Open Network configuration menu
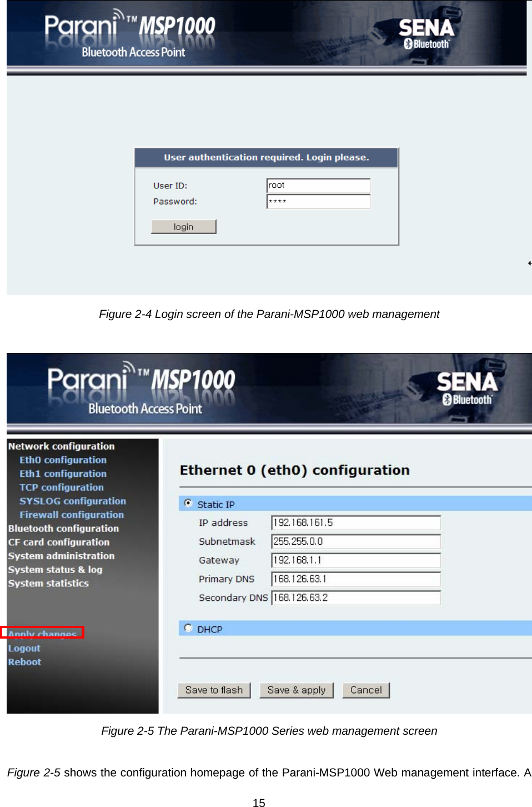The width and height of the screenshot is (532, 807). click(x=61, y=446)
